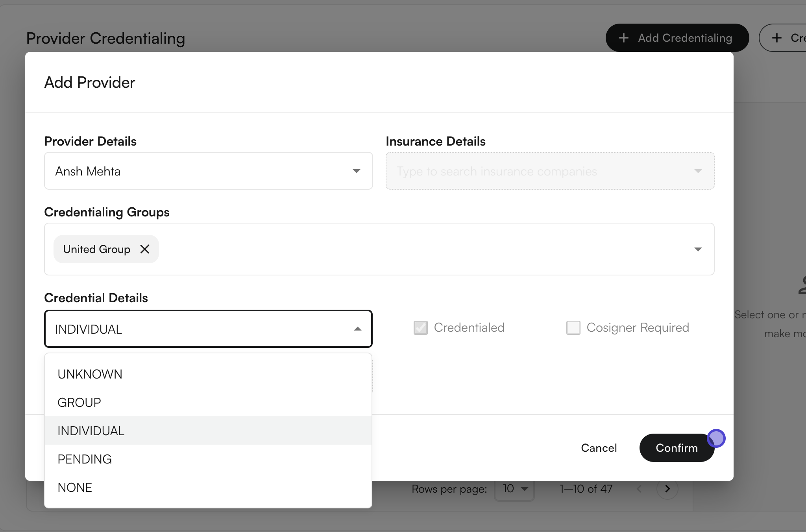Open the Credentialing Groups dropdown arrow
The width and height of the screenshot is (806, 532).
(x=698, y=249)
